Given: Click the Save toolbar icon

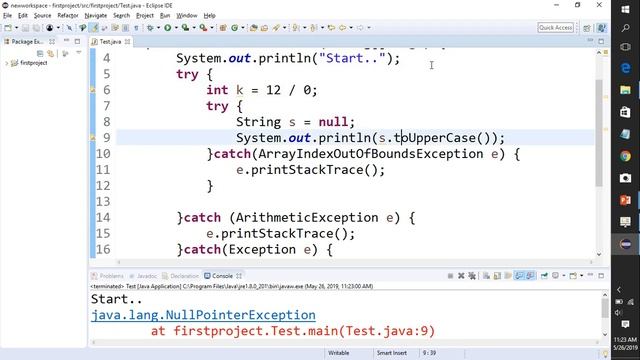Looking at the screenshot, I should coord(25,28).
